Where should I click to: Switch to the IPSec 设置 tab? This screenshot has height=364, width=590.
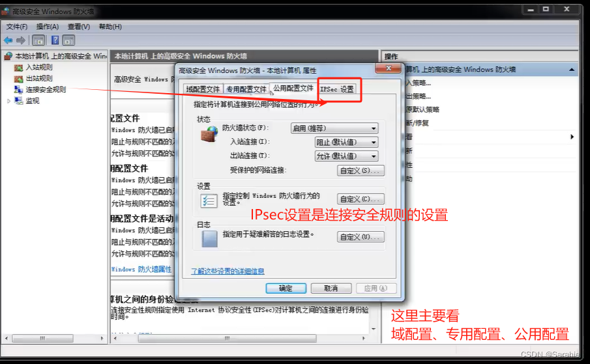(337, 89)
